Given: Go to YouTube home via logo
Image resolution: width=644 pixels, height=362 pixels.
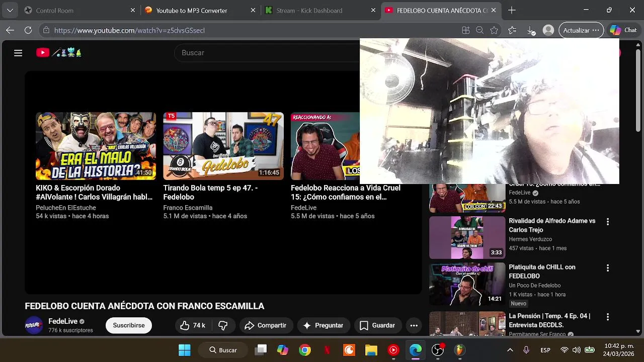Looking at the screenshot, I should click(58, 52).
